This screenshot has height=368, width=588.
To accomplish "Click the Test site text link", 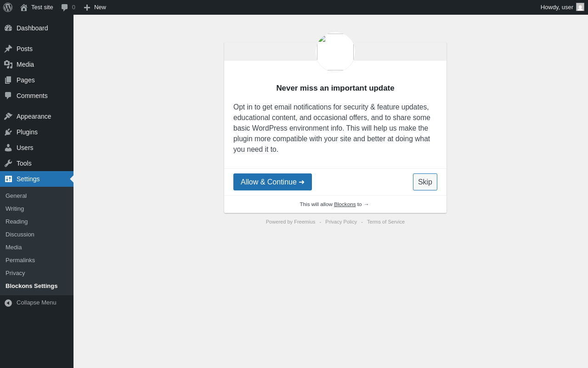I will coord(42,7).
